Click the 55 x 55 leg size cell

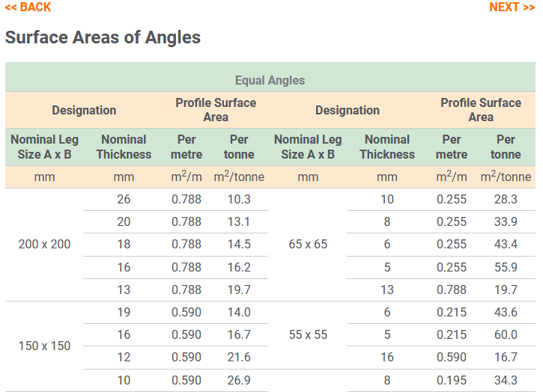coord(308,335)
